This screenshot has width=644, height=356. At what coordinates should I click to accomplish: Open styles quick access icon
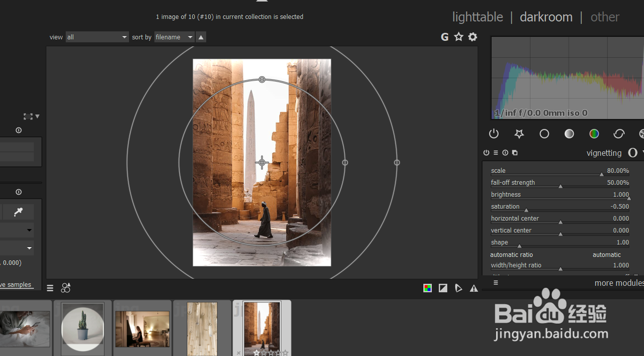66,288
